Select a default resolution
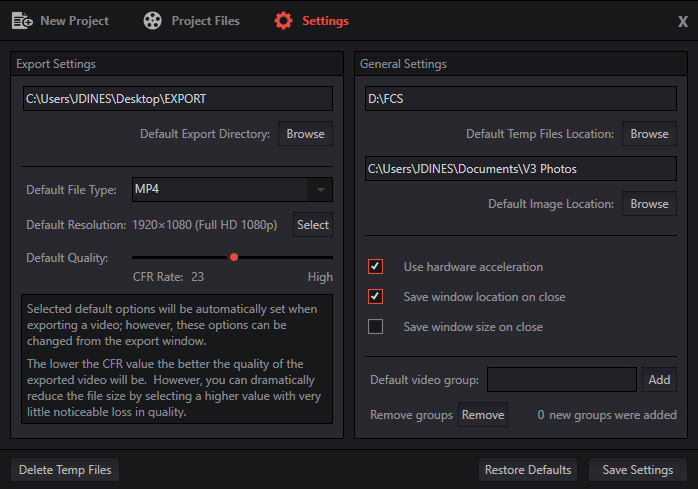 [x=313, y=224]
